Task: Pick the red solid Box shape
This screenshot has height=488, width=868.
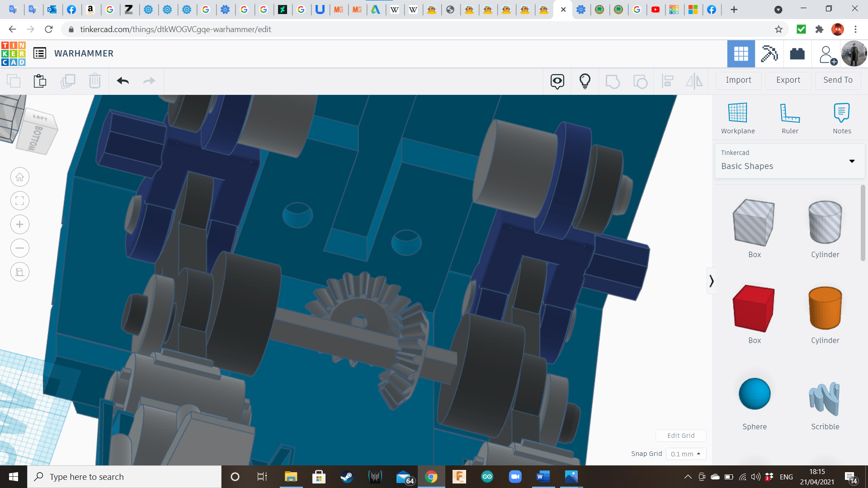Action: (754, 309)
